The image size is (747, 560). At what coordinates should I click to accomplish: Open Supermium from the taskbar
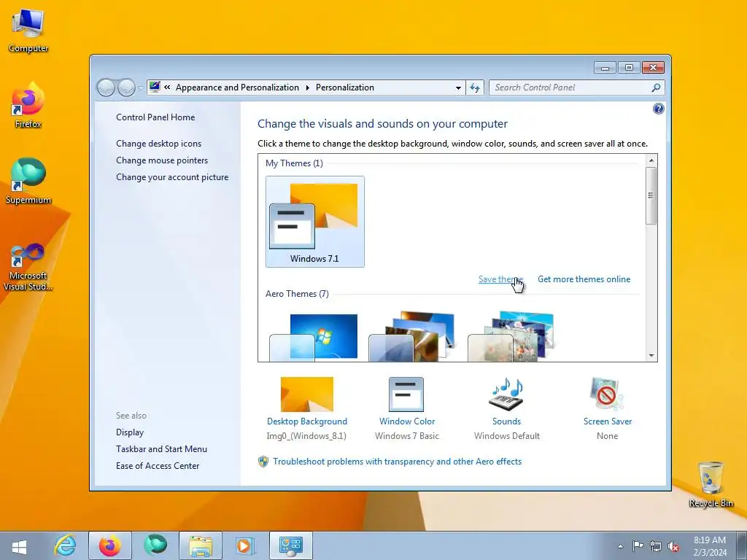click(155, 545)
